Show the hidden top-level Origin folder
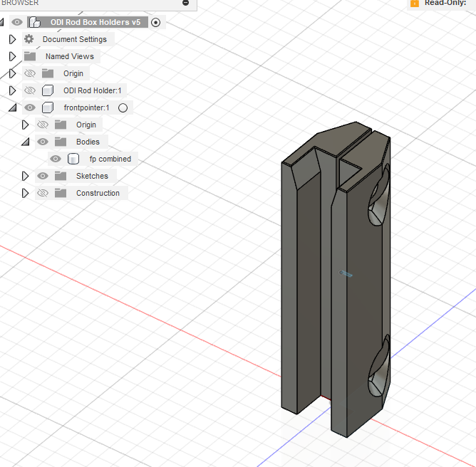The image size is (476, 467). tap(30, 73)
